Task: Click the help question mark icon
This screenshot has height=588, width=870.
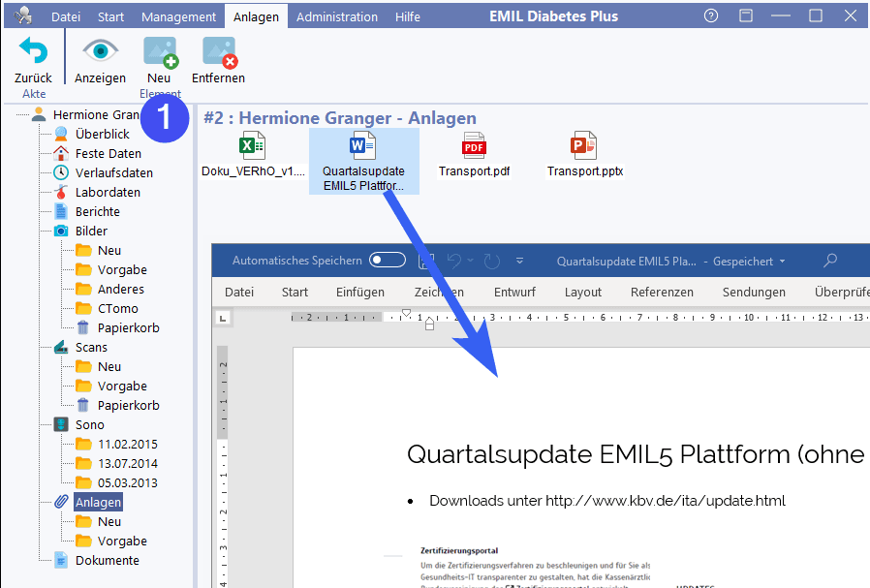Action: (711, 16)
